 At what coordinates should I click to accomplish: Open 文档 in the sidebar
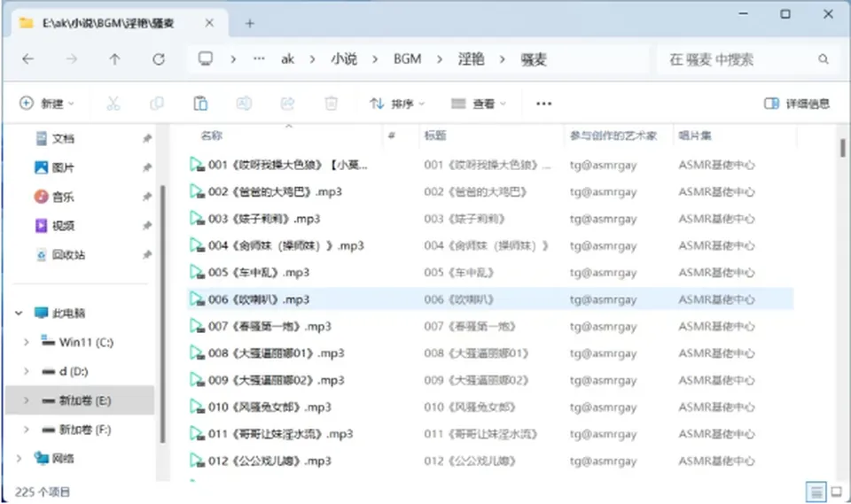63,139
